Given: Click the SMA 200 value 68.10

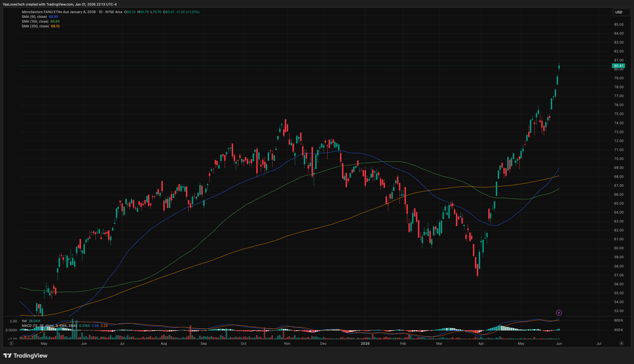Looking at the screenshot, I should coord(54,26).
